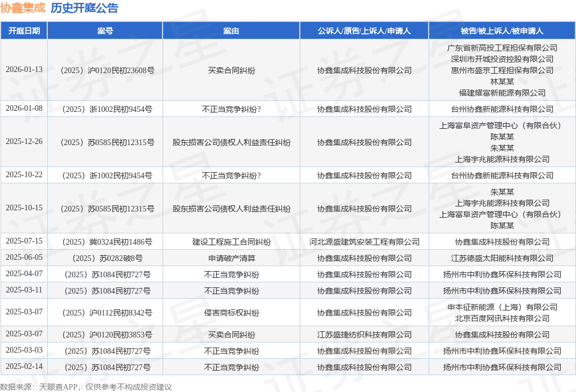Click 股东损害公司债权人利益责任纠纷 in the 2025-10-15 row
Image resolution: width=576 pixels, height=392 pixels.
[x=231, y=209]
